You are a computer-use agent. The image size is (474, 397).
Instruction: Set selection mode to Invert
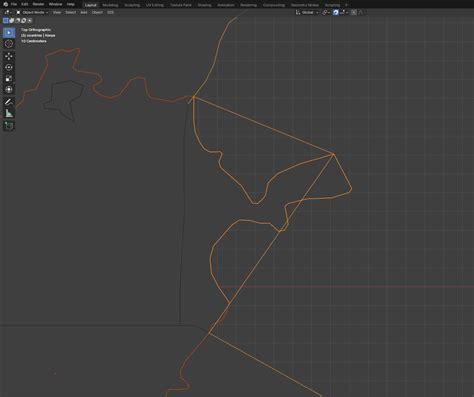pos(24,21)
